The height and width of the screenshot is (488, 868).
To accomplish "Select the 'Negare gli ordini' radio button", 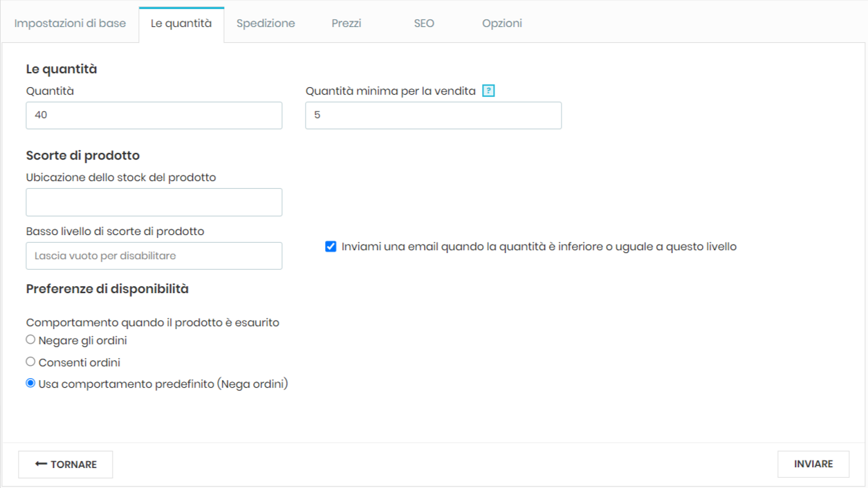I will pos(30,340).
